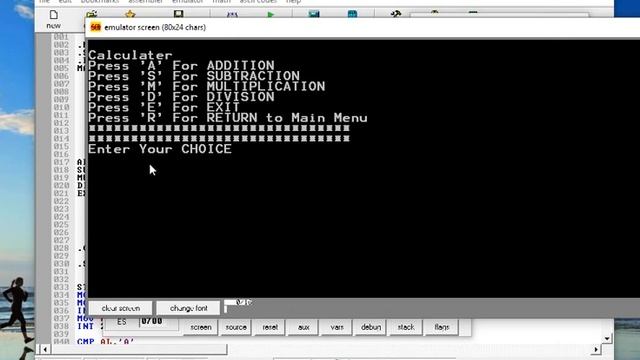Click the ES register value 0700
This screenshot has height=360, width=640.
[x=152, y=322]
